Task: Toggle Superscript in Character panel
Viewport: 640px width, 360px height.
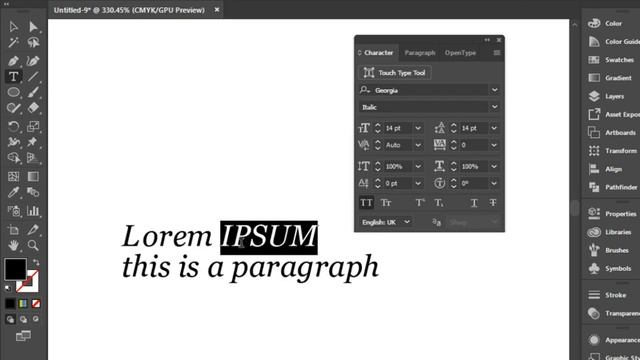Action: coord(420,203)
